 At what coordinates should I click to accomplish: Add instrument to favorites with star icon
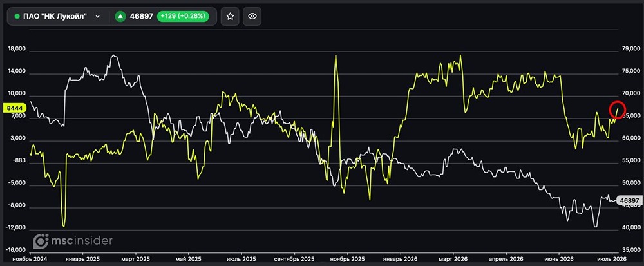point(230,16)
